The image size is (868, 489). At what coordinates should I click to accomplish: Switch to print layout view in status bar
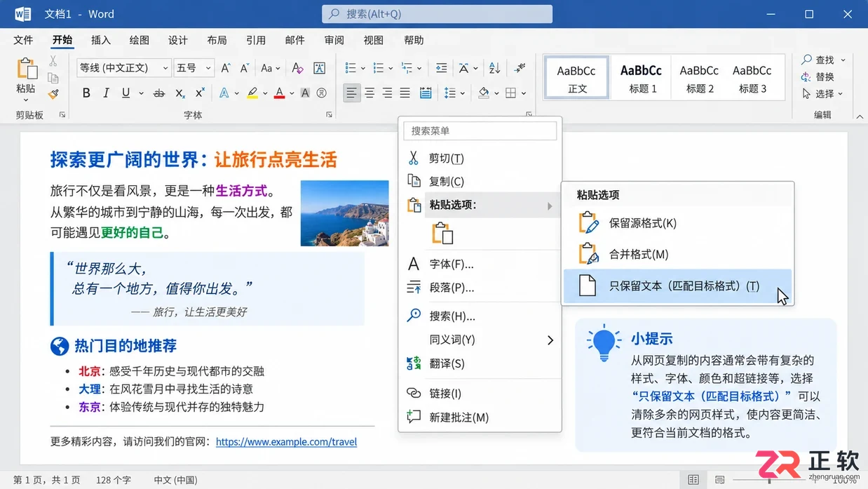pyautogui.click(x=693, y=480)
